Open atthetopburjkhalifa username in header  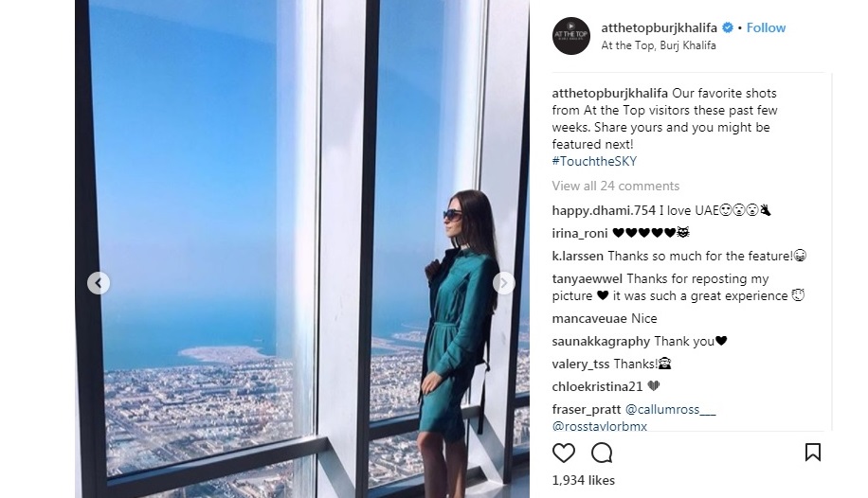click(x=660, y=27)
